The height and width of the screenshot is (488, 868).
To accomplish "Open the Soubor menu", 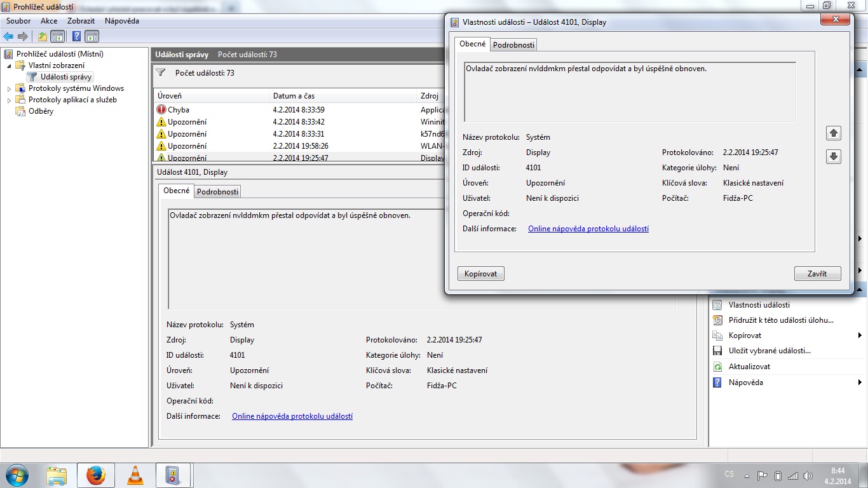I will pyautogui.click(x=18, y=21).
